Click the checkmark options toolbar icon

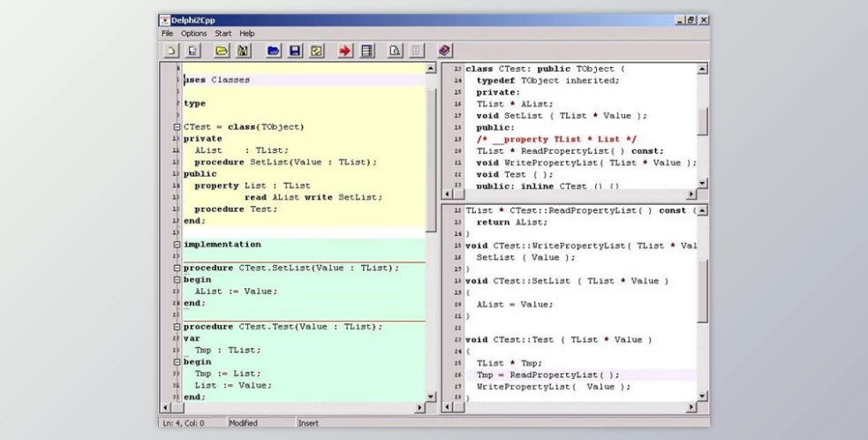pos(317,52)
